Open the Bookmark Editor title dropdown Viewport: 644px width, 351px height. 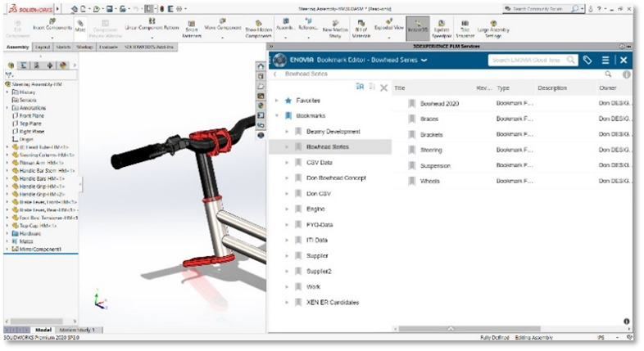[x=424, y=61]
